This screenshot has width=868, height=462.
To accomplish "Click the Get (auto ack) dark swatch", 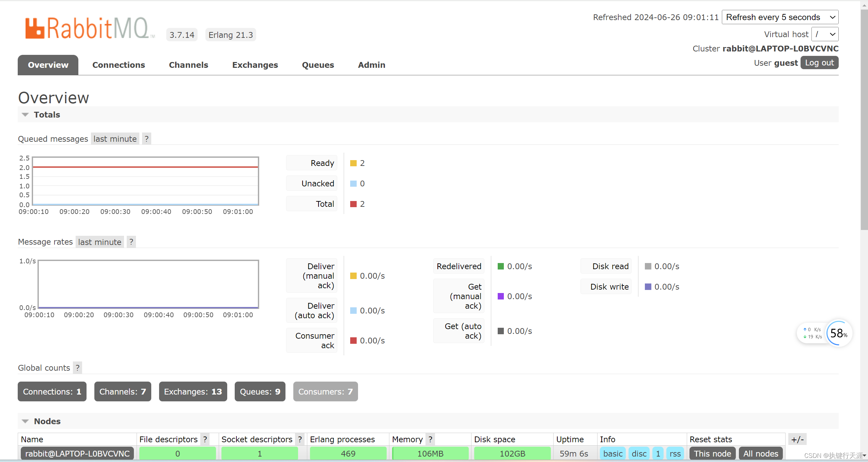I will pos(500,331).
